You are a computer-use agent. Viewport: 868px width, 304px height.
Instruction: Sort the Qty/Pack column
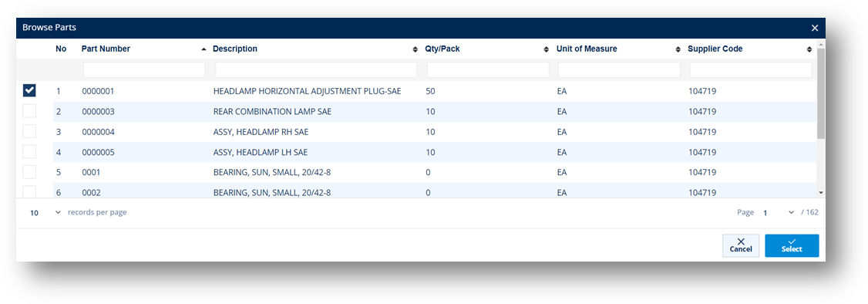(x=547, y=49)
